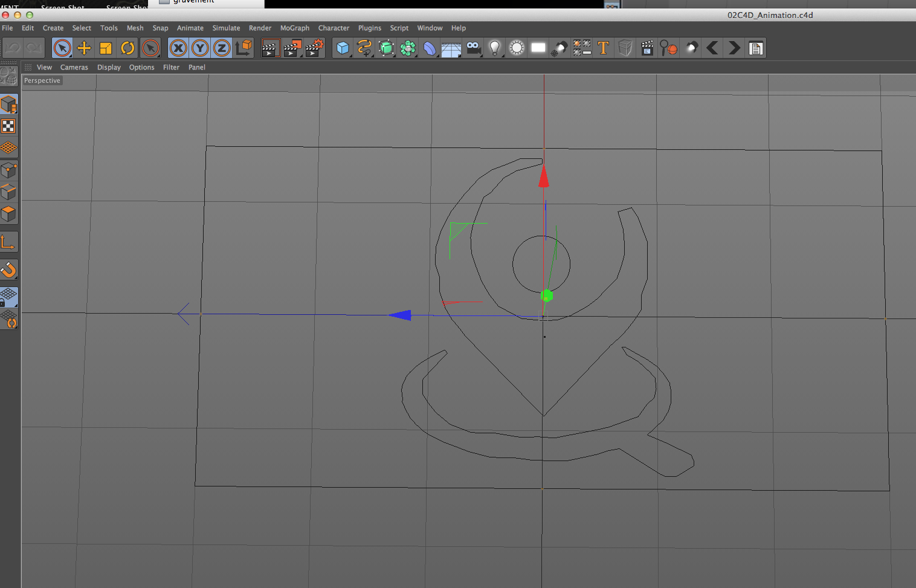This screenshot has height=588, width=916.
Task: Render the active view
Action: coord(270,48)
